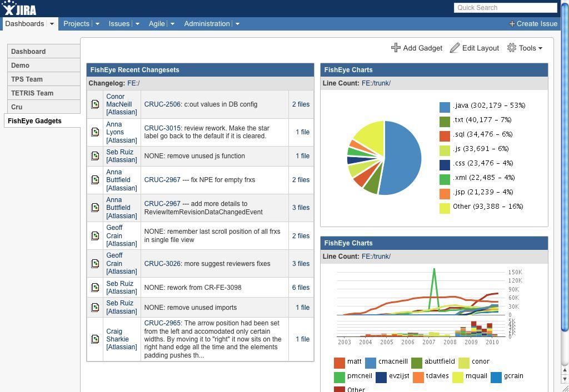Open Conor MacNeill author link

(122, 104)
